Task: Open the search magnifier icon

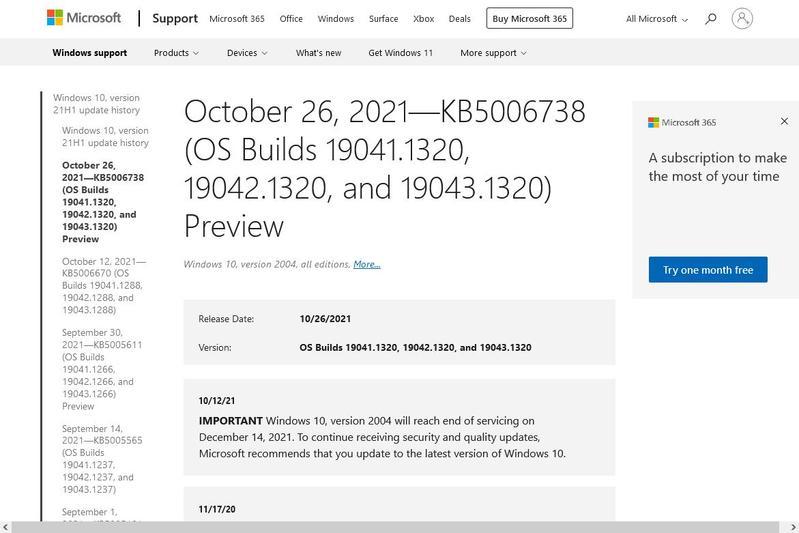Action: 710,19
